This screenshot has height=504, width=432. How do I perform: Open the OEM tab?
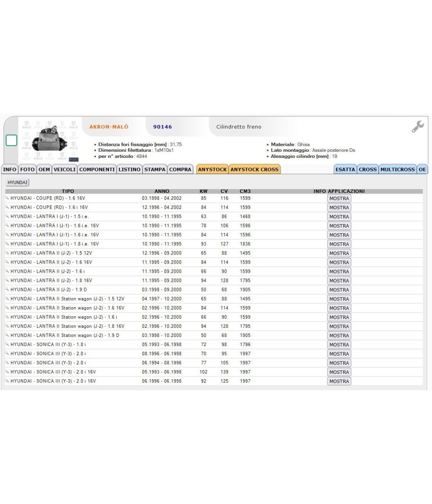click(x=44, y=169)
